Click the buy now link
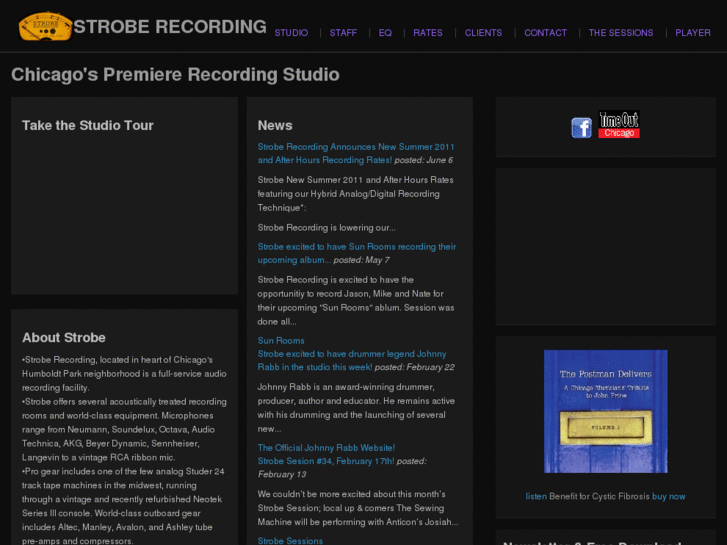Image resolution: width=727 pixels, height=545 pixels. coord(669,496)
